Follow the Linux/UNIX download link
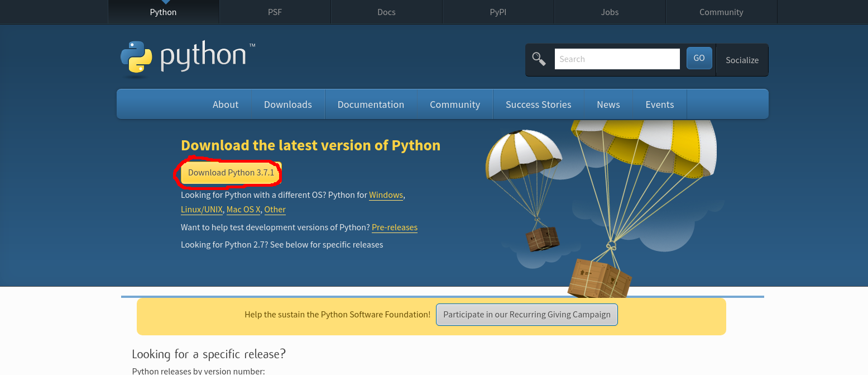Image resolution: width=868 pixels, height=375 pixels. [x=202, y=210]
